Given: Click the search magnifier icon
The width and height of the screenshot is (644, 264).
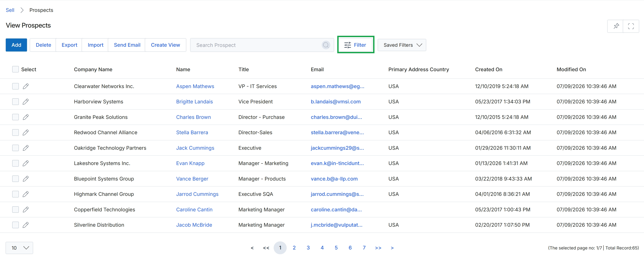Looking at the screenshot, I should (x=326, y=45).
